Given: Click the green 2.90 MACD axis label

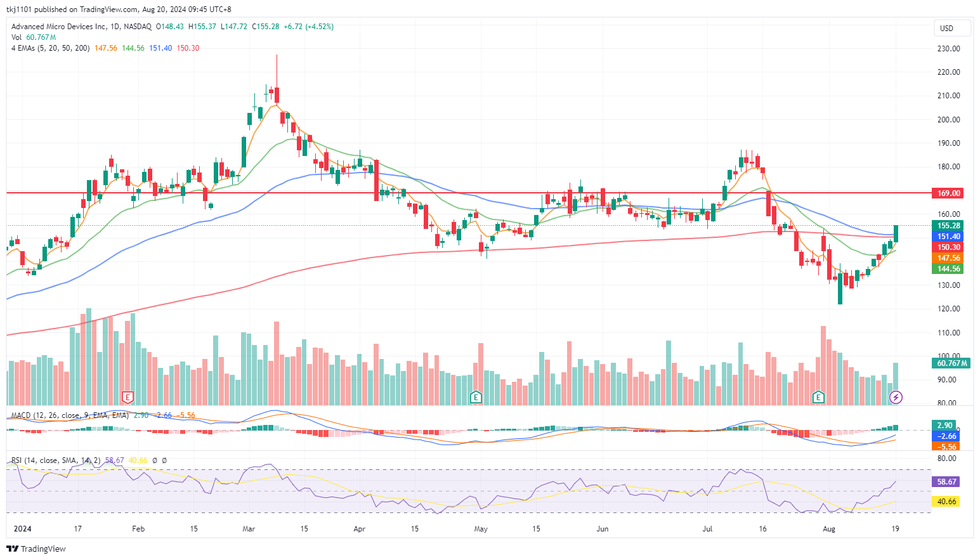Looking at the screenshot, I should [944, 426].
